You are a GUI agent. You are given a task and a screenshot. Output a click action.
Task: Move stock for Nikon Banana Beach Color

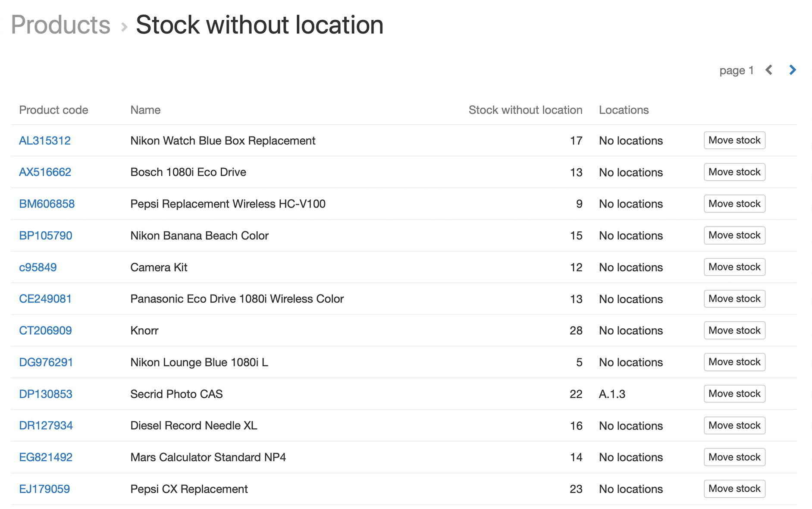click(x=734, y=235)
